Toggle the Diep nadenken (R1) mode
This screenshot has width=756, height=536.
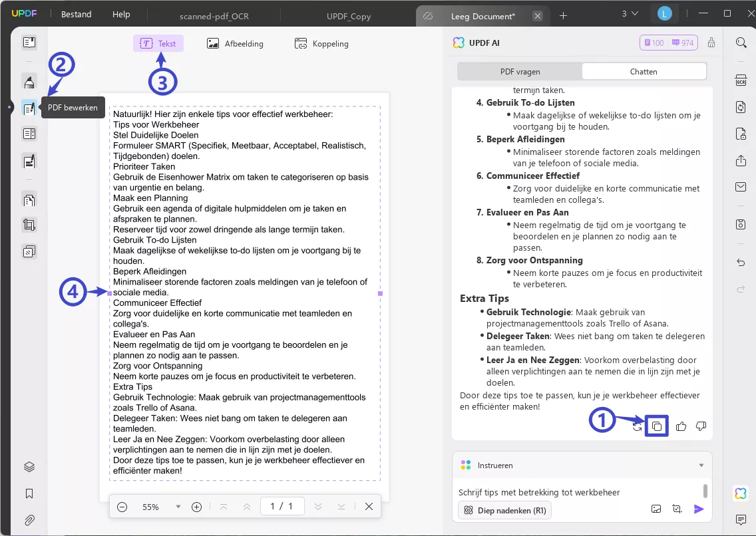coord(505,511)
